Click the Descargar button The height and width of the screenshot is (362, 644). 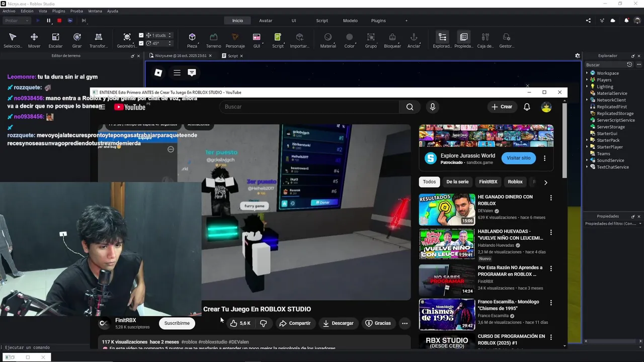pos(338,323)
